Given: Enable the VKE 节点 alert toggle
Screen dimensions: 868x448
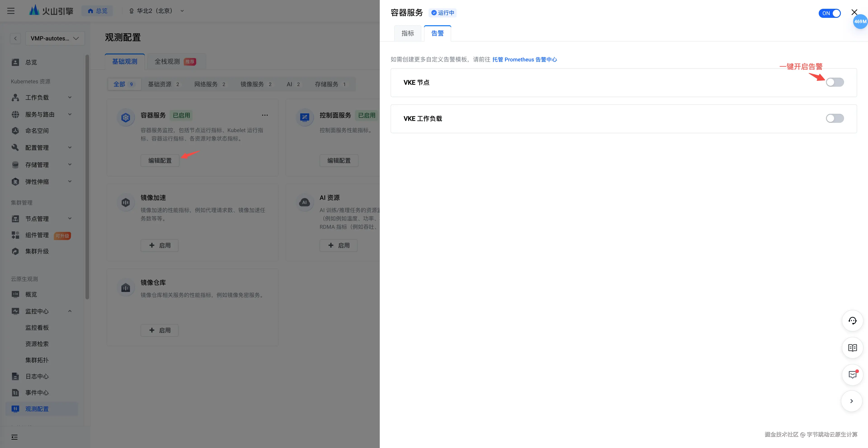Looking at the screenshot, I should pos(834,82).
